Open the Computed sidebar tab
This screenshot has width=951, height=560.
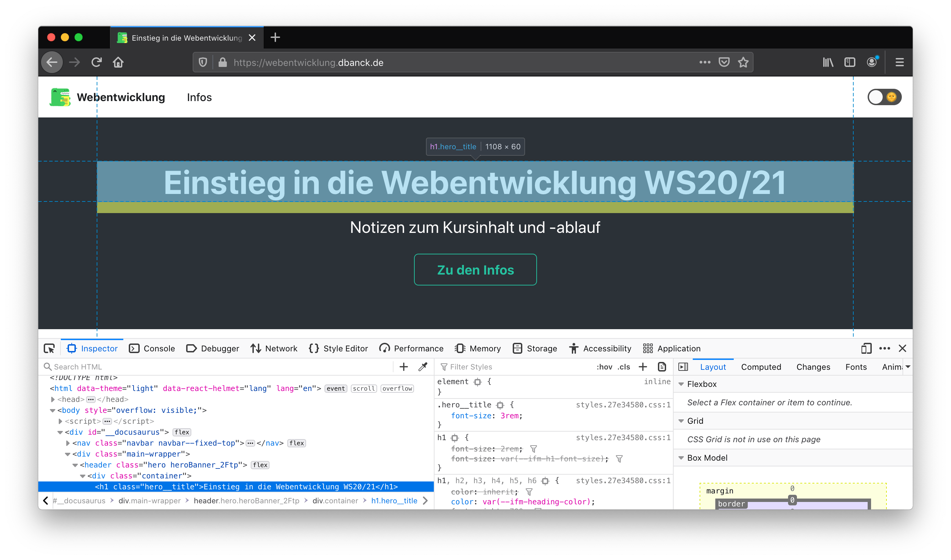761,367
